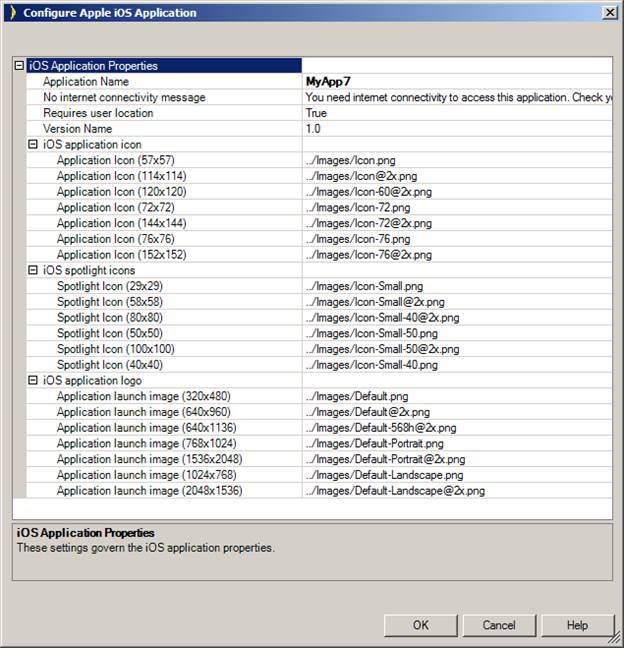This screenshot has height=648, width=624.
Task: Select Application launch image (640x1136) row
Action: (x=143, y=428)
